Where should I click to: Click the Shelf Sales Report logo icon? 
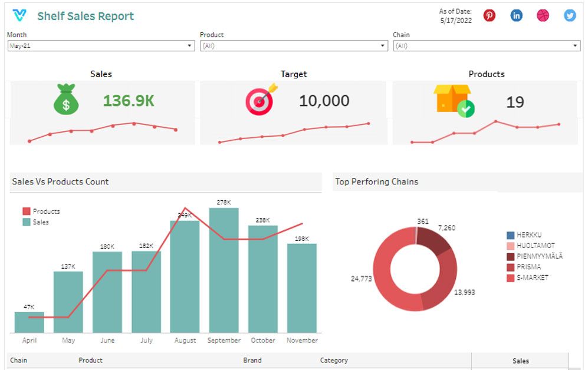(19, 15)
